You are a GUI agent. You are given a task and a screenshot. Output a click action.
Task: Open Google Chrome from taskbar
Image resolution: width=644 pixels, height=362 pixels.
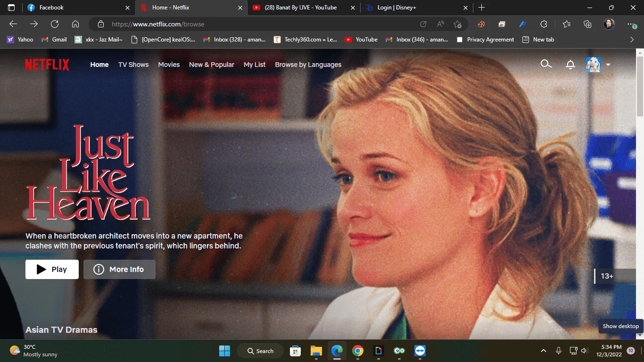tap(357, 351)
